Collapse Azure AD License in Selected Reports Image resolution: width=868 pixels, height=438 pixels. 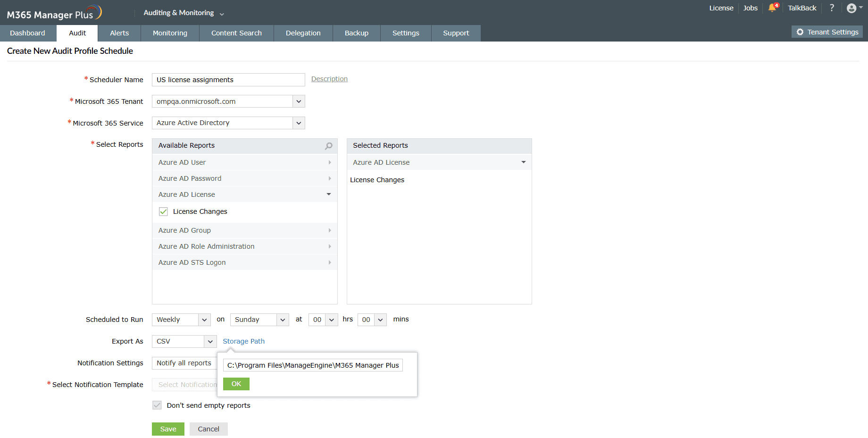click(439, 162)
